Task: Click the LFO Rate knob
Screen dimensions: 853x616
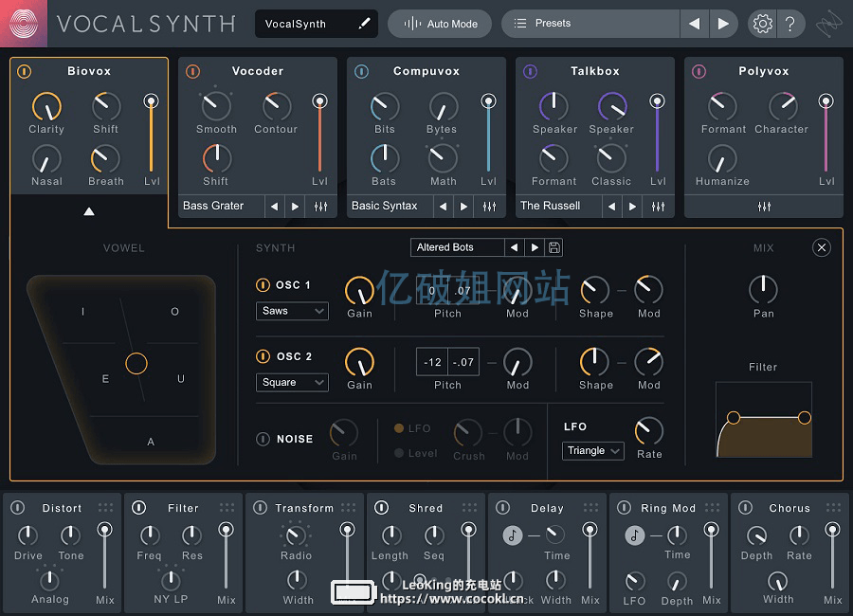Action: (x=648, y=431)
